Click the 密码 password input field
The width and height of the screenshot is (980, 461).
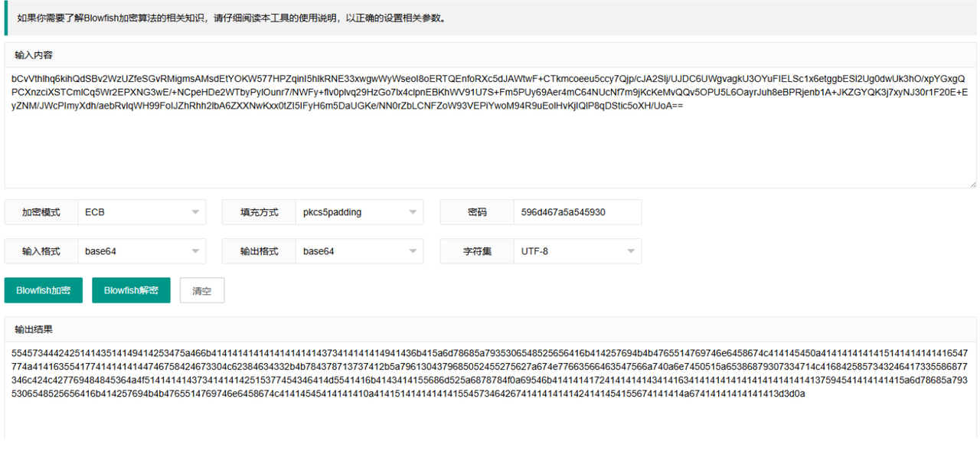point(577,212)
